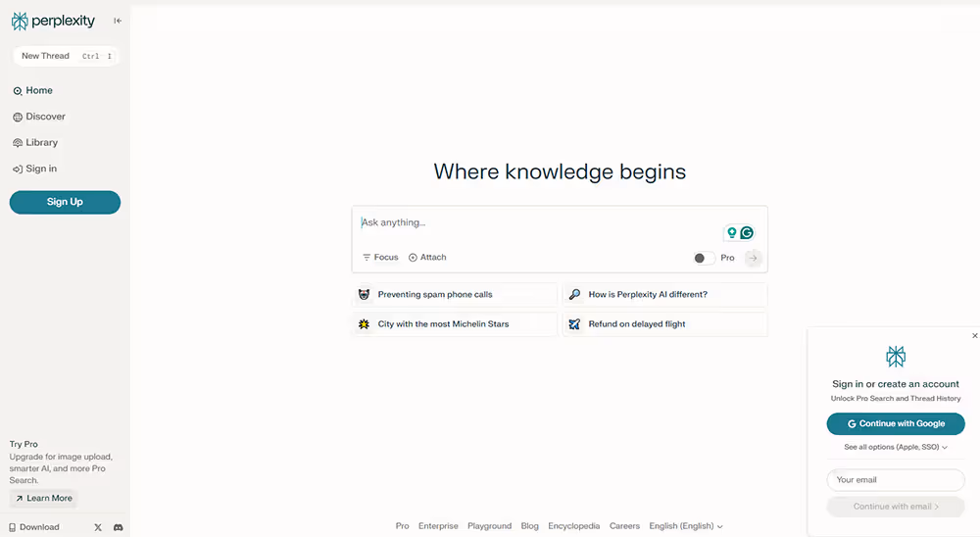Open the Playground footer link
980x537 pixels.
coord(489,526)
